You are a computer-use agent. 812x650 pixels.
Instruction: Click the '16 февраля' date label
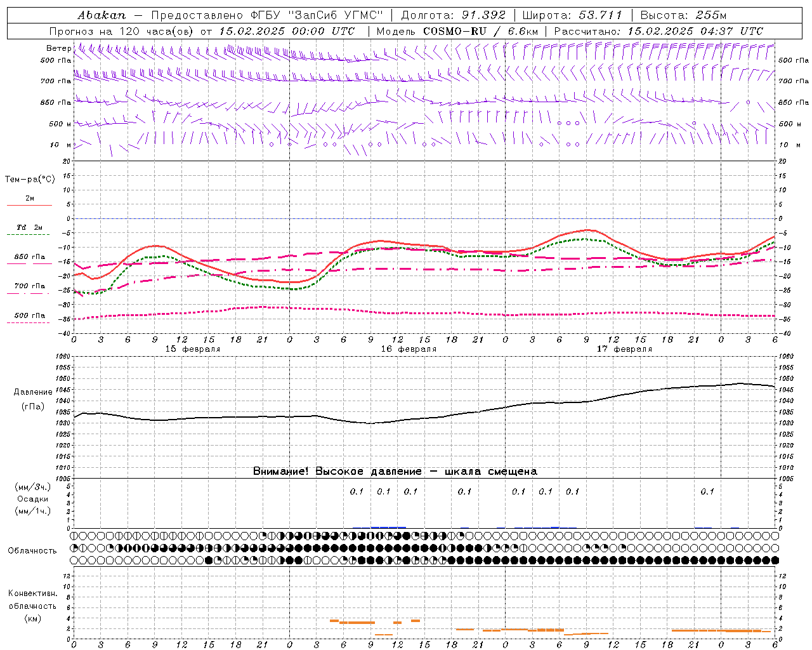coord(409,349)
